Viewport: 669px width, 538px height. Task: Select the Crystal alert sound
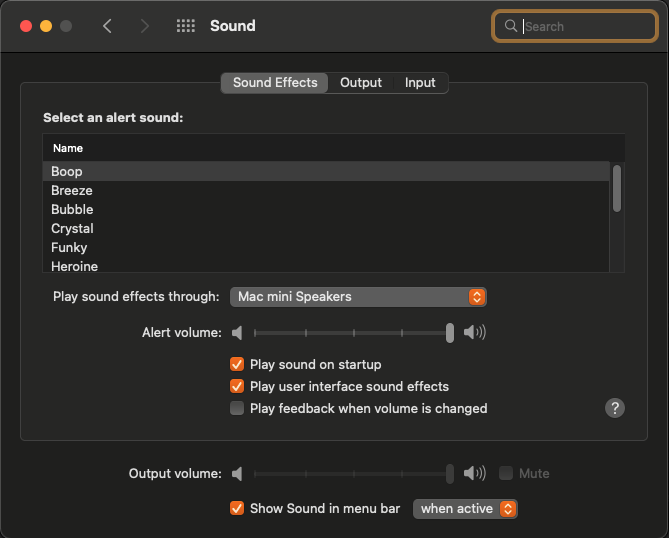(326, 229)
